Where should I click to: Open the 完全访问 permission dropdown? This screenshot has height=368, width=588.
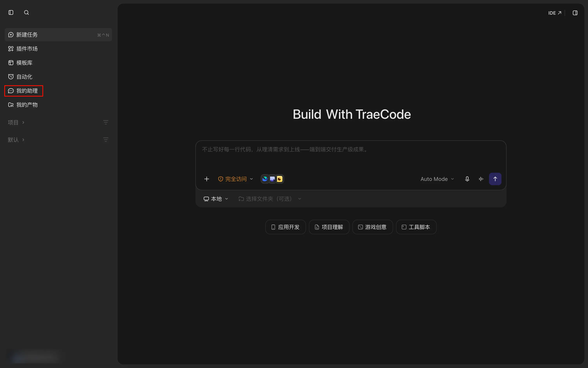click(x=235, y=179)
